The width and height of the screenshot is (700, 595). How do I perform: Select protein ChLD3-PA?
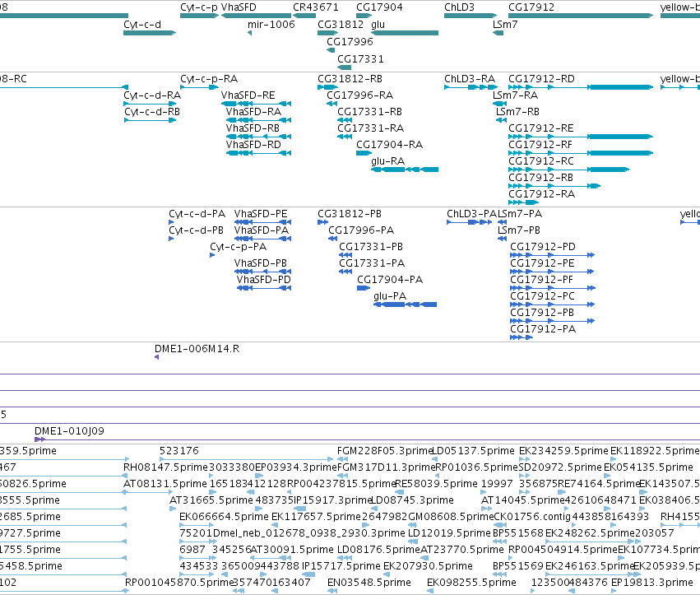click(x=469, y=222)
